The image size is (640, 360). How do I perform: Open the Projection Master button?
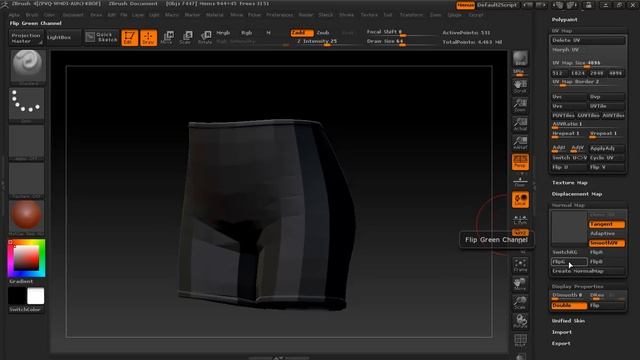coord(26,38)
